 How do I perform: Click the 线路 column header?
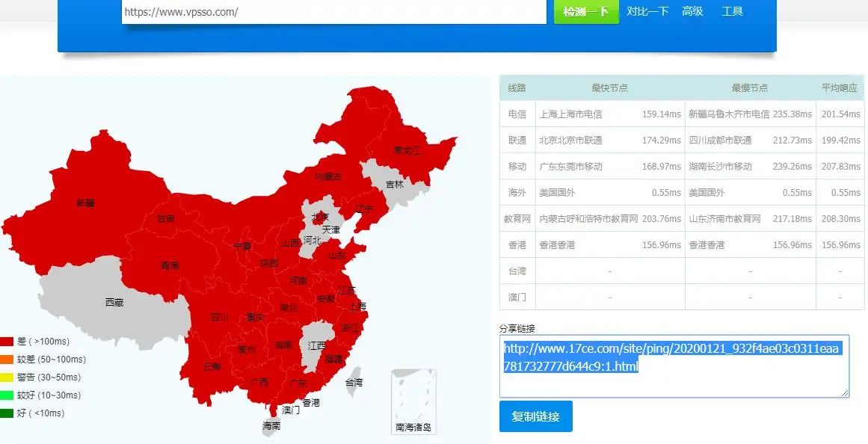coord(517,88)
